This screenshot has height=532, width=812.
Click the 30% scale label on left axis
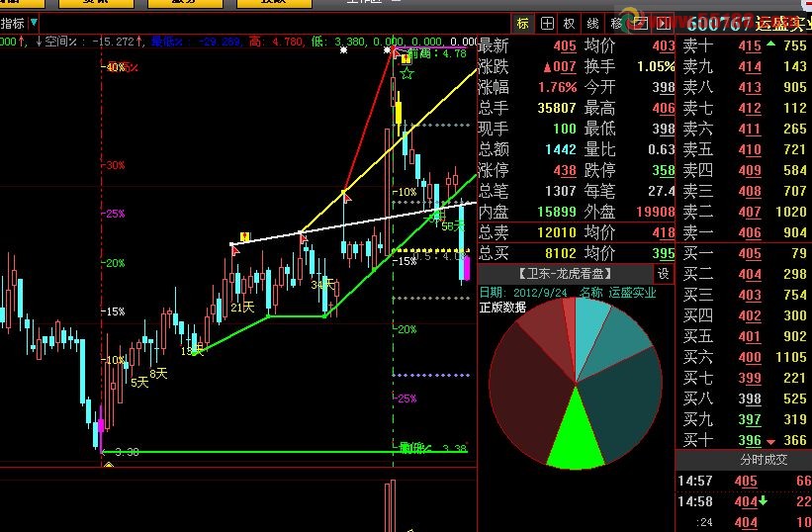point(115,165)
